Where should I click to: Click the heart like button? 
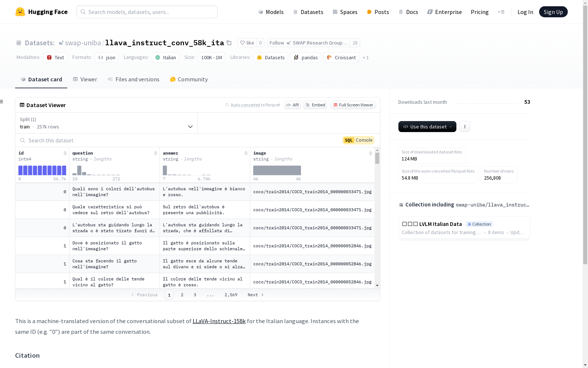(x=247, y=43)
